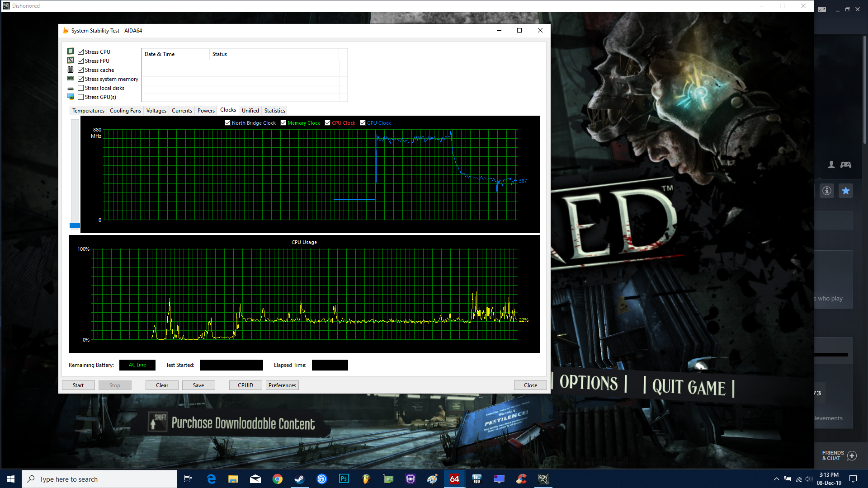Switch to Steam in taskbar
868x488 pixels.
(300, 479)
